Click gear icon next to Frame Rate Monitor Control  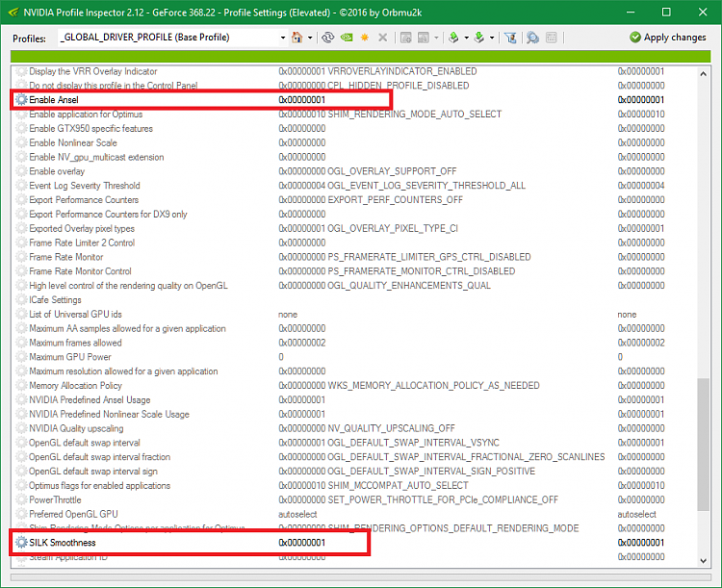pos(21,271)
